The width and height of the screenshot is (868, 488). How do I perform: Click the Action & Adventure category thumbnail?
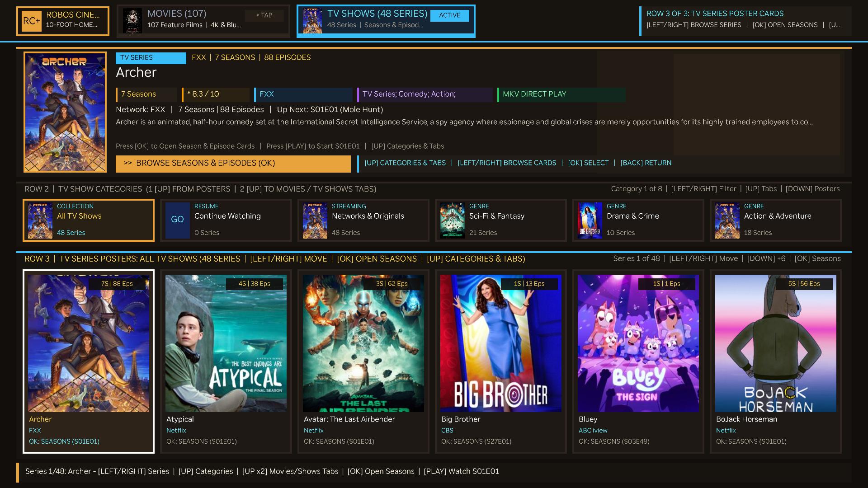(x=727, y=220)
